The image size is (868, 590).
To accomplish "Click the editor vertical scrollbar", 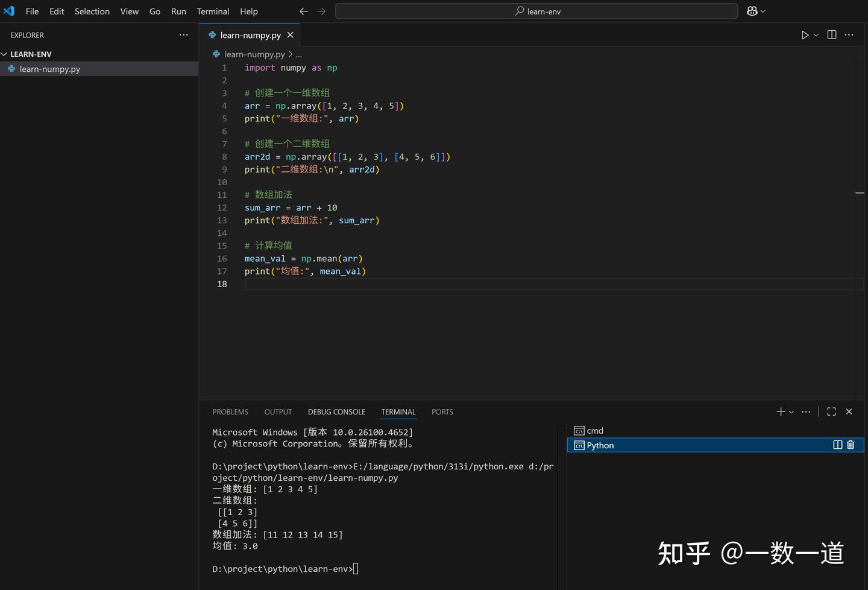I will (x=861, y=193).
